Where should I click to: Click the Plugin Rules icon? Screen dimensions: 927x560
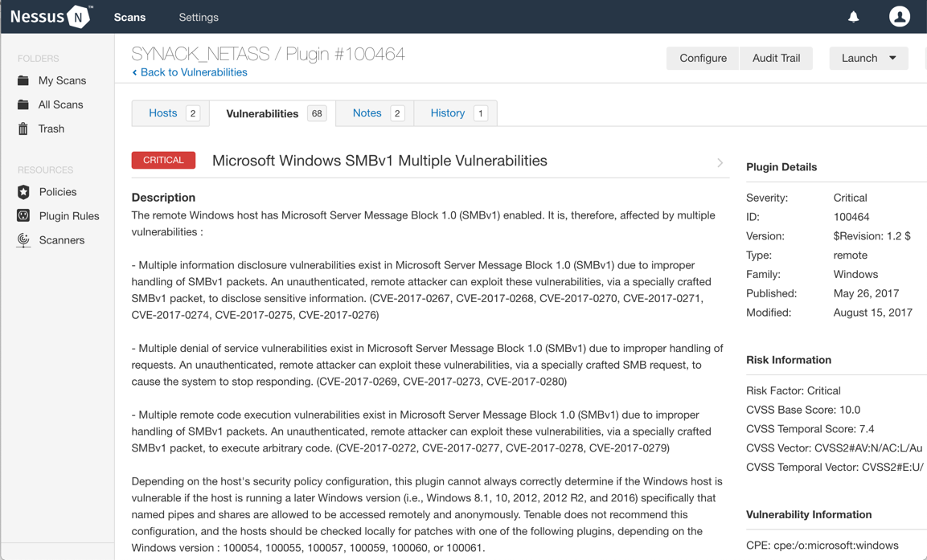click(23, 216)
